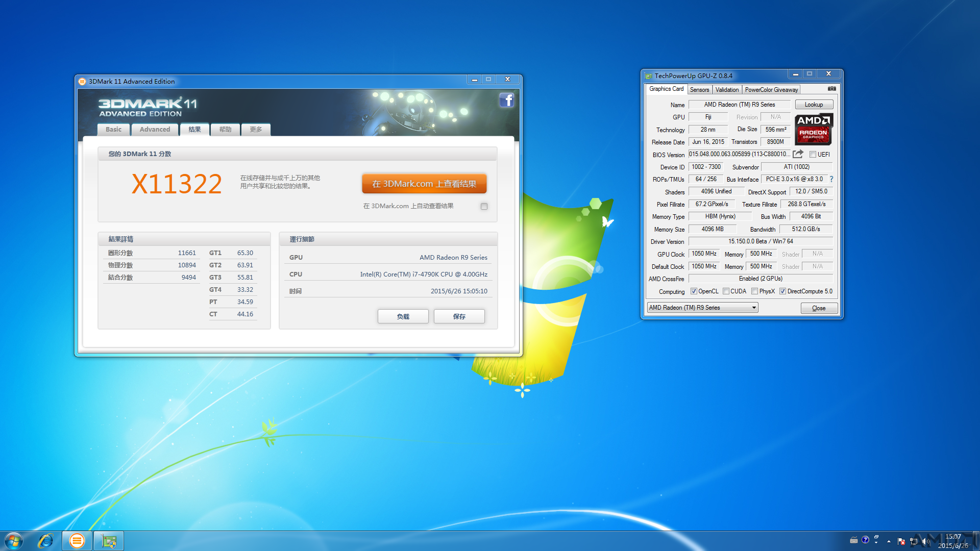Click the Bus Interface question mark in GPU-Z
The image size is (980, 551).
831,179
